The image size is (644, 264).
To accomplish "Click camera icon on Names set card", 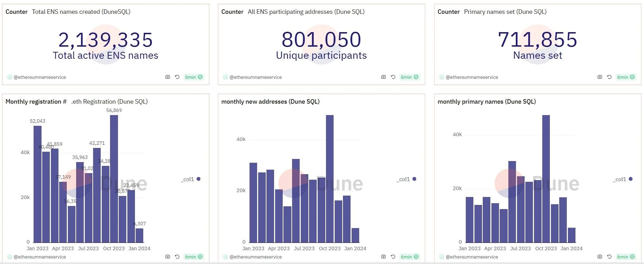I will pos(600,77).
